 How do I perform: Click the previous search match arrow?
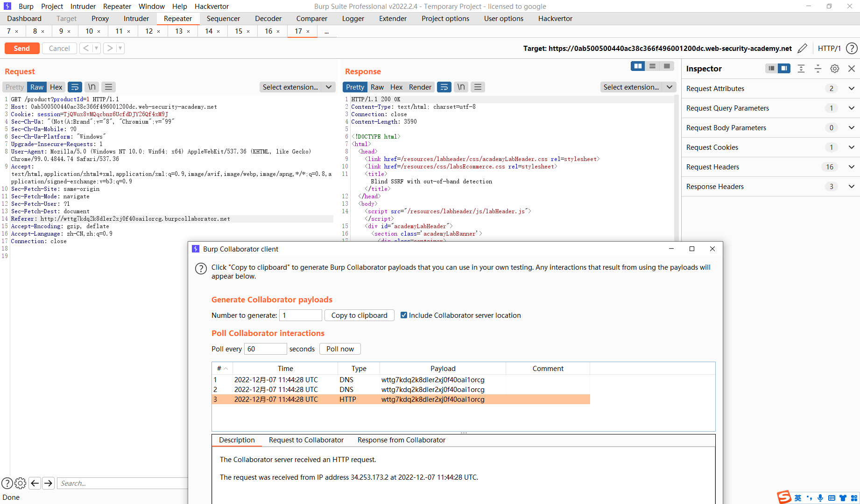tap(35, 483)
